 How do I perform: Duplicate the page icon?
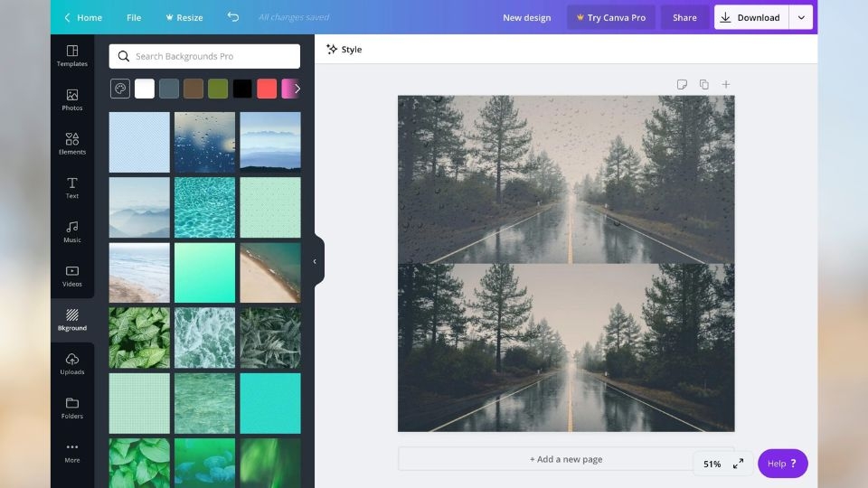(x=703, y=84)
